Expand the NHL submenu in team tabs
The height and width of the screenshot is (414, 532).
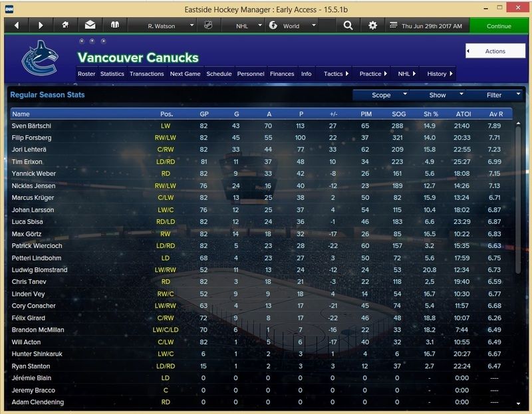406,74
